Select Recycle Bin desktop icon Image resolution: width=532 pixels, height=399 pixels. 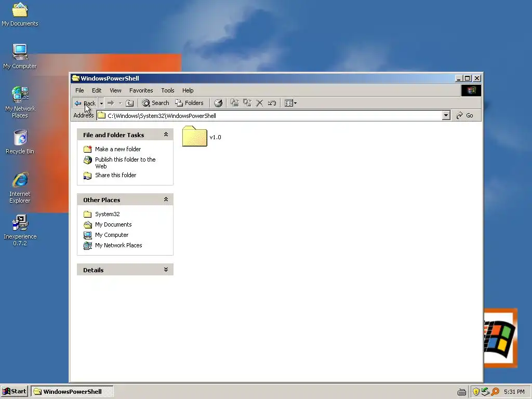click(x=20, y=142)
